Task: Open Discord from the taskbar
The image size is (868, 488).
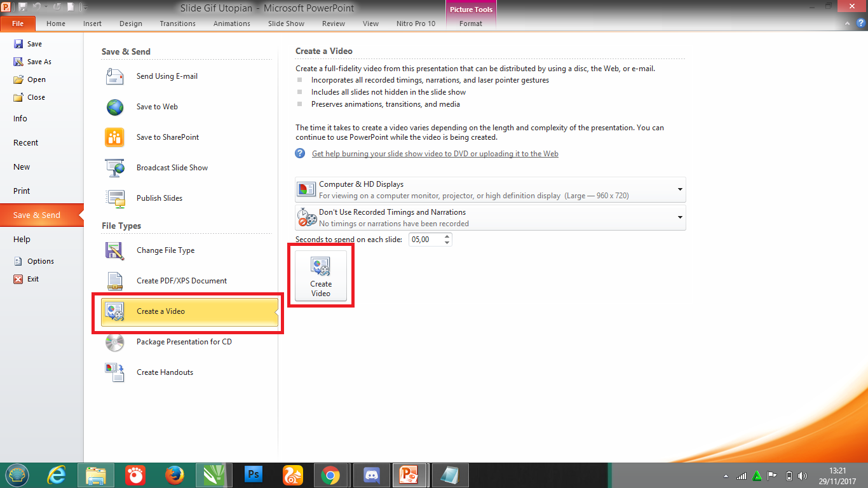Action: tap(371, 475)
